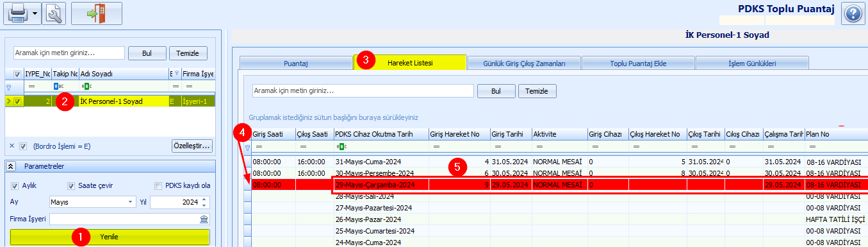Click the building icon in Firma İşyeri field

pyautogui.click(x=204, y=219)
